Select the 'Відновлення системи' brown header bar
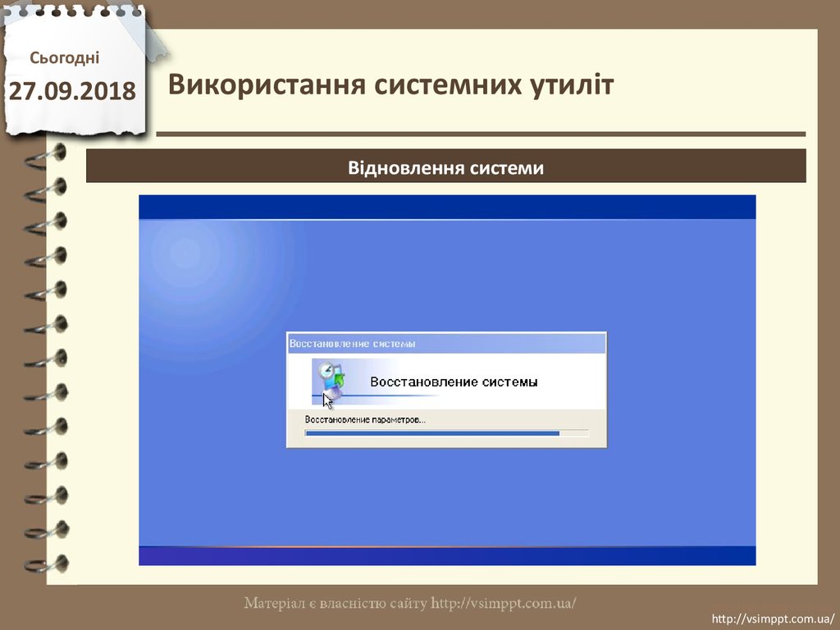The width and height of the screenshot is (840, 630). [x=445, y=167]
